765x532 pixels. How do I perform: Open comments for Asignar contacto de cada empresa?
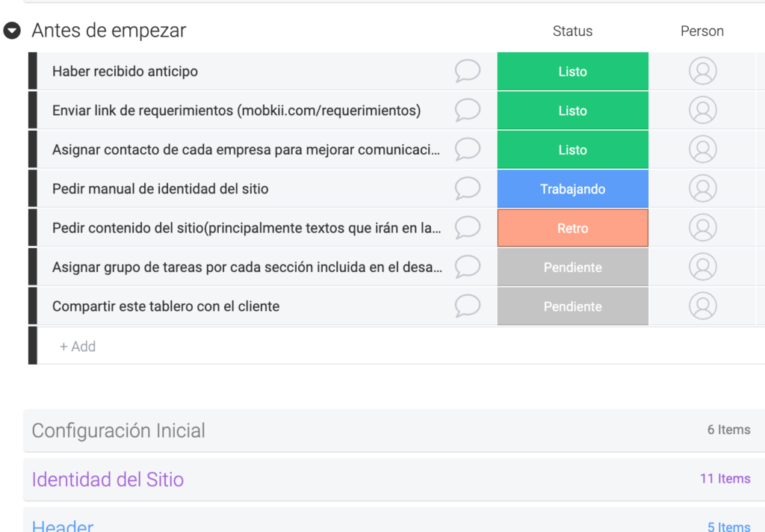(468, 149)
